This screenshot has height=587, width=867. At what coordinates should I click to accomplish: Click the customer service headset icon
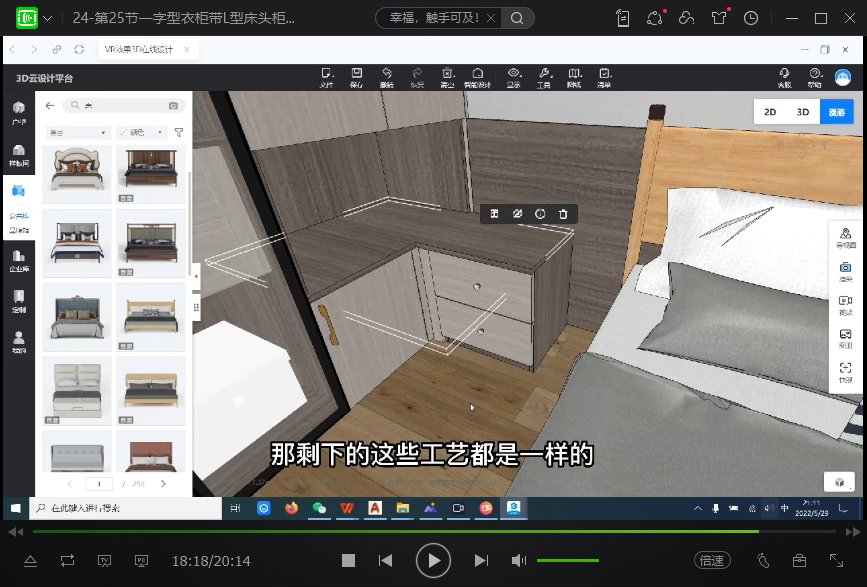(785, 76)
